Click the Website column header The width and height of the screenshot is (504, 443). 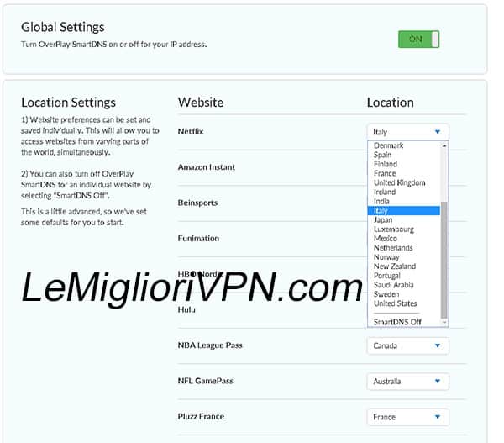201,103
